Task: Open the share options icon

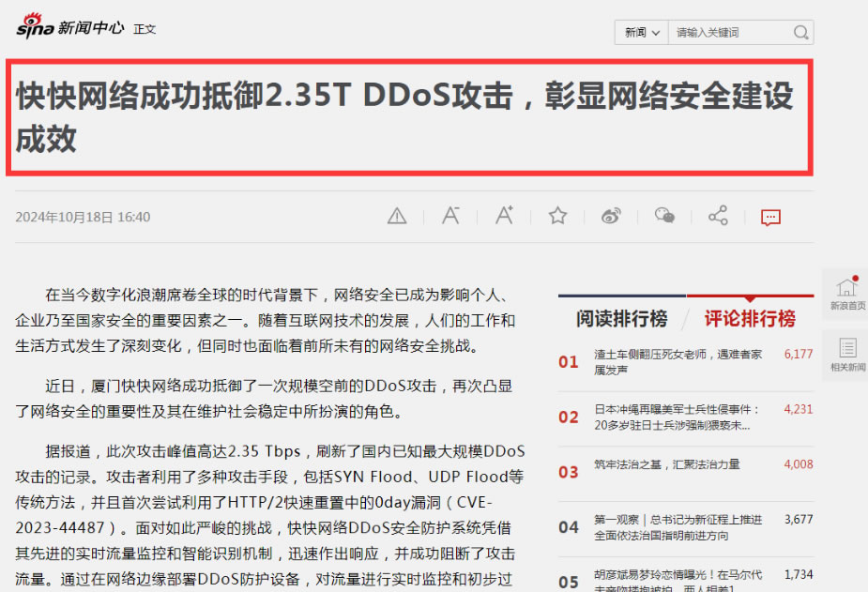Action: point(717,215)
